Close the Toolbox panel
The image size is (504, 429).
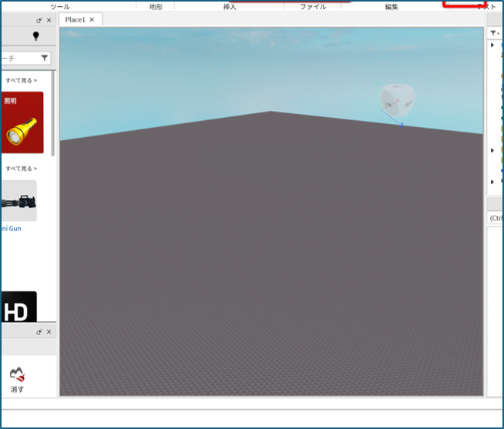(49, 20)
